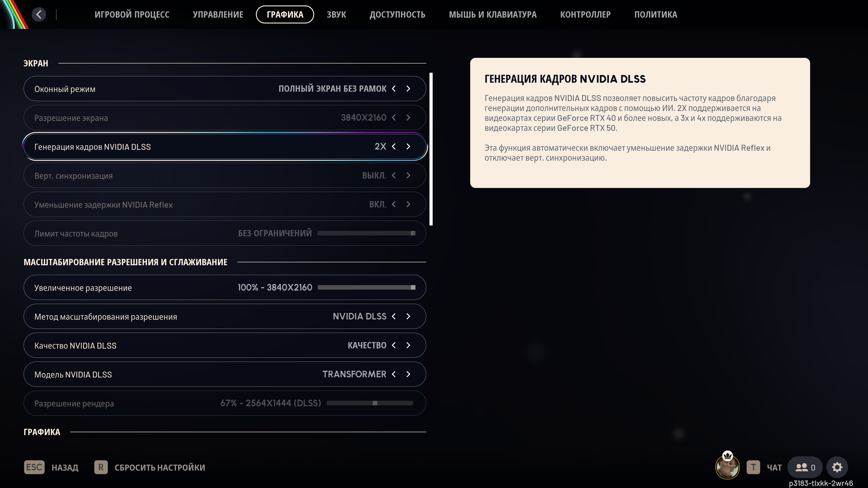Switch to the Звук tab
This screenshot has width=868, height=488.
336,14
